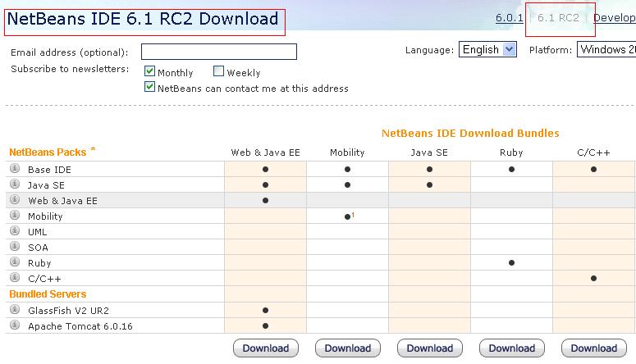Go to the Development version link
This screenshot has width=636, height=364.
[x=615, y=18]
